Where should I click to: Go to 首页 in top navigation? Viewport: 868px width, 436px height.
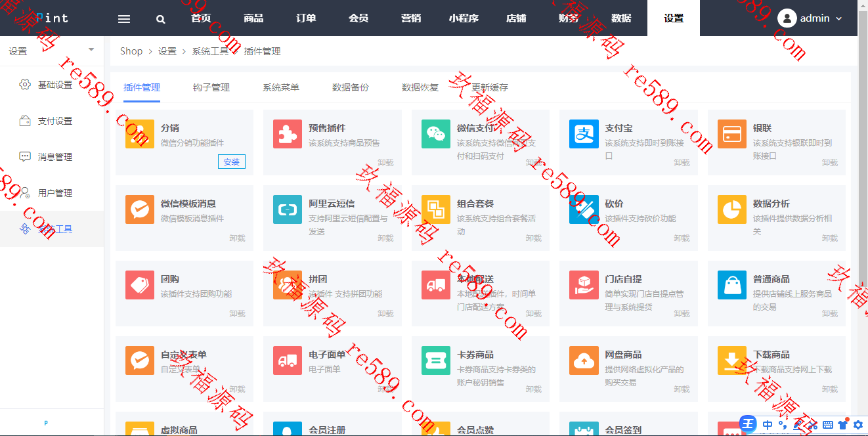pos(201,18)
